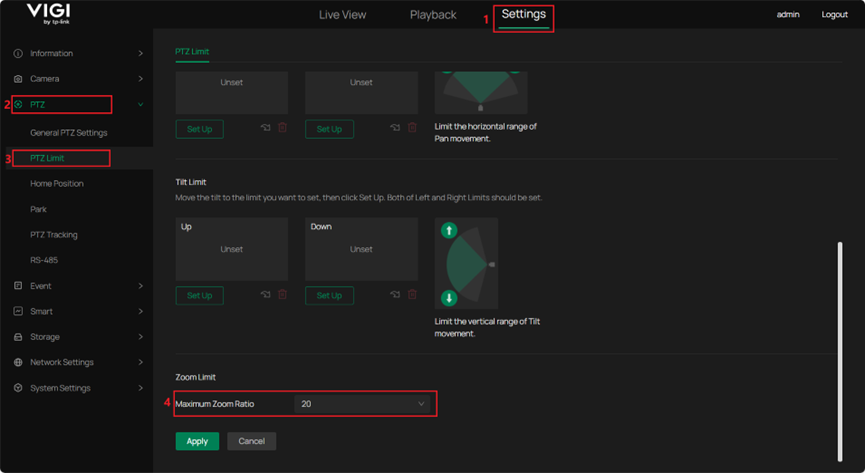Click the go-to icon under Tilt Up limit
Viewport: 865px width, 473px height.
tap(266, 295)
